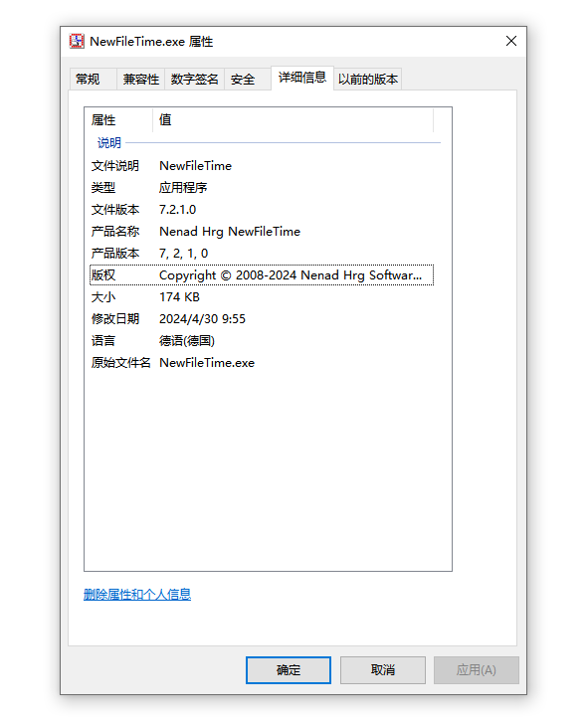
Task: Click the 取消 button
Action: 383,670
